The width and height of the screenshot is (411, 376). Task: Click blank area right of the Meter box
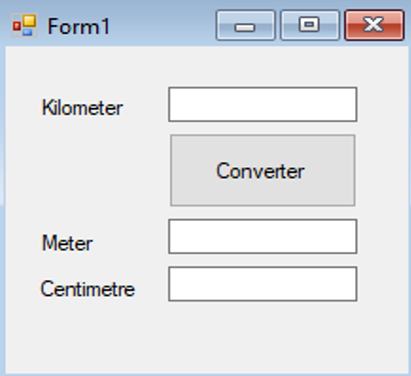point(382,236)
